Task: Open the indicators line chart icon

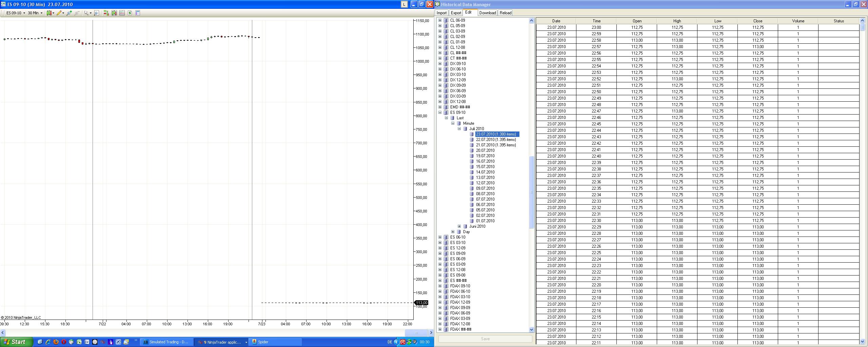Action: pos(122,13)
